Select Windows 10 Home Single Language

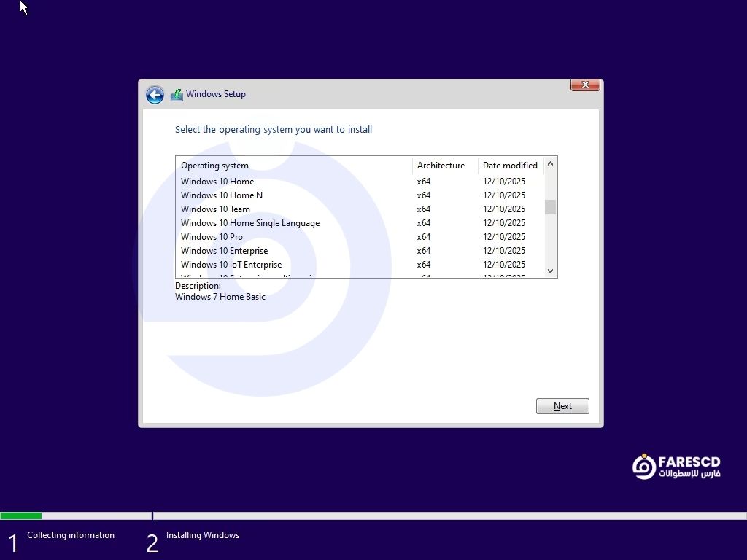pos(250,223)
